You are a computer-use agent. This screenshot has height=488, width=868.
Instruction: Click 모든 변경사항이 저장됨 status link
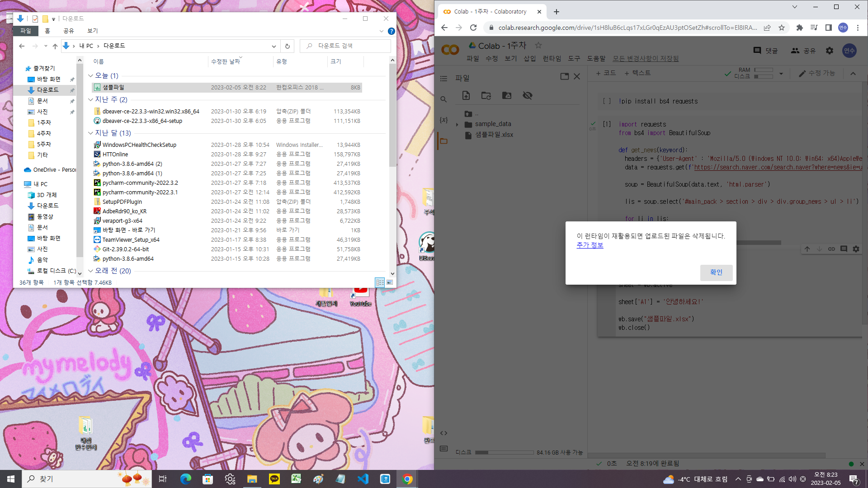[646, 58]
